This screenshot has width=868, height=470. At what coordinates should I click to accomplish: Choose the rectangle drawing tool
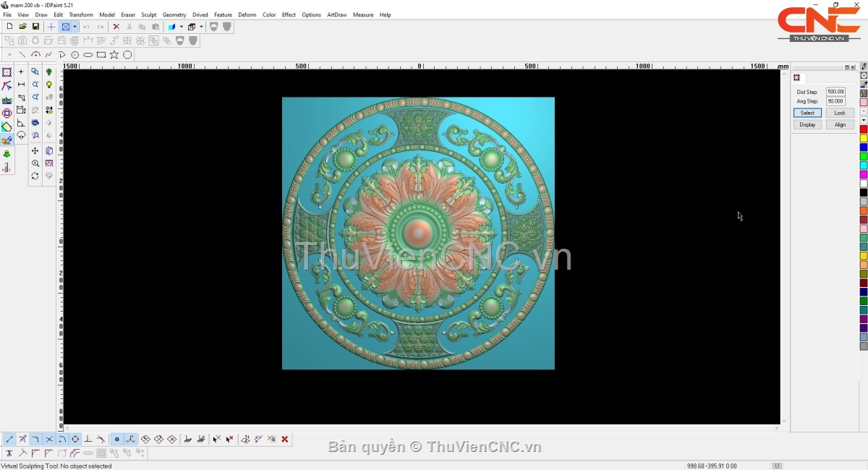[x=101, y=55]
